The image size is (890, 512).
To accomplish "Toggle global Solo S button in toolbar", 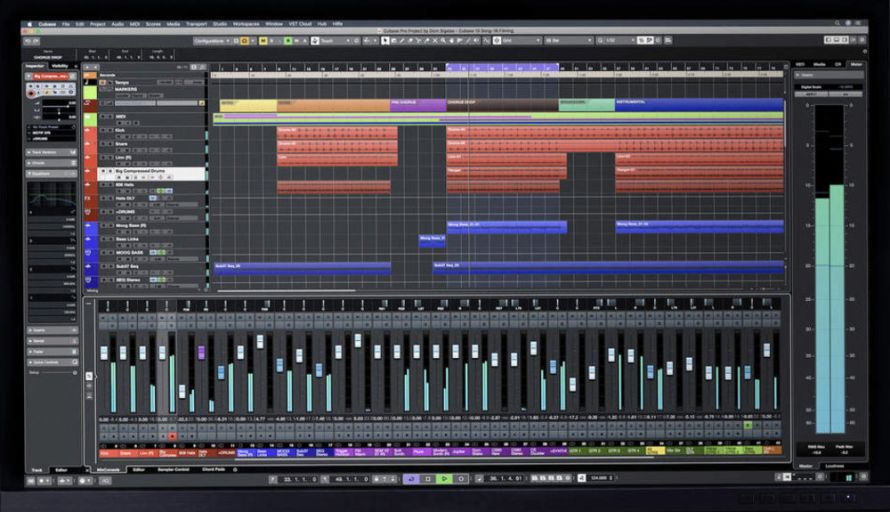I will click(271, 41).
